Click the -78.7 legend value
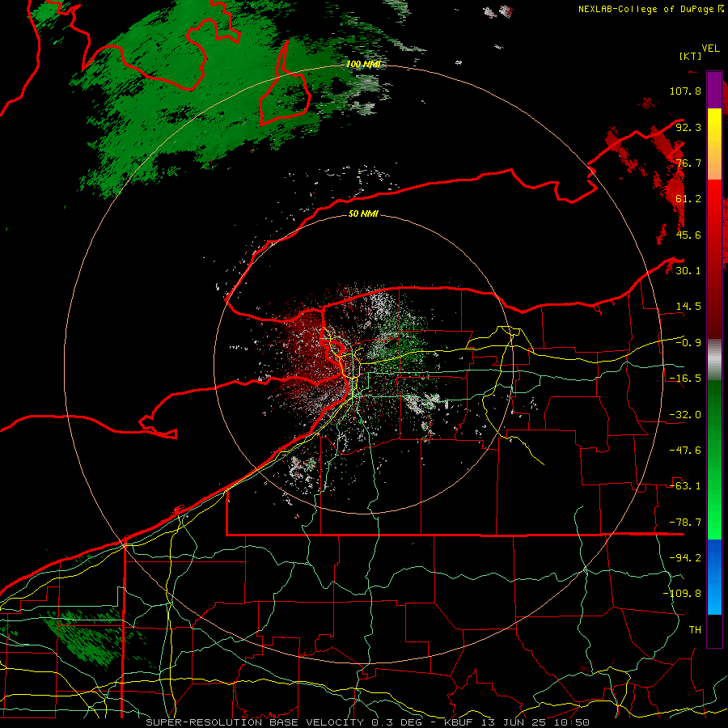This screenshot has height=728, width=728. 685,523
